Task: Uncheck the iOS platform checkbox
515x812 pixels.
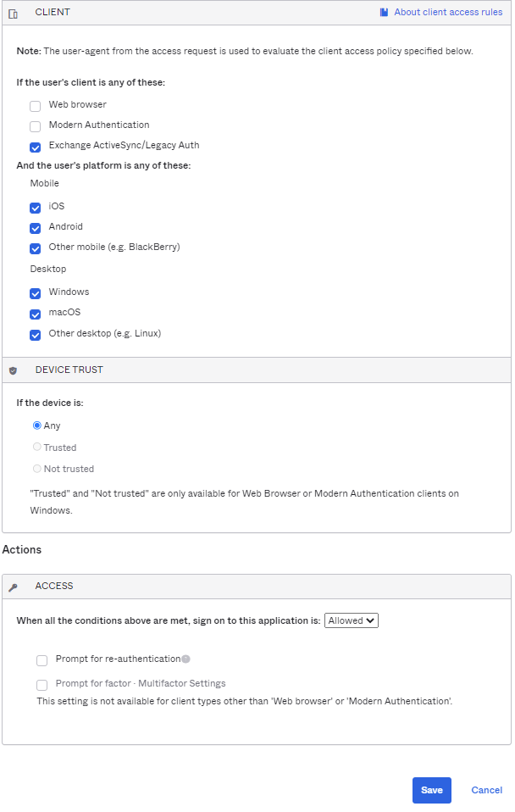Action: coord(36,208)
